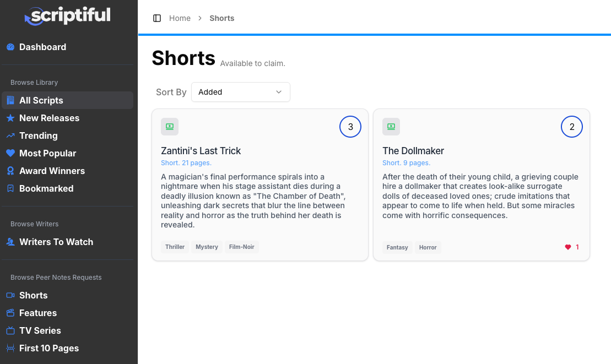
Task: Open Most Popular using the heart icon
Action: point(10,153)
